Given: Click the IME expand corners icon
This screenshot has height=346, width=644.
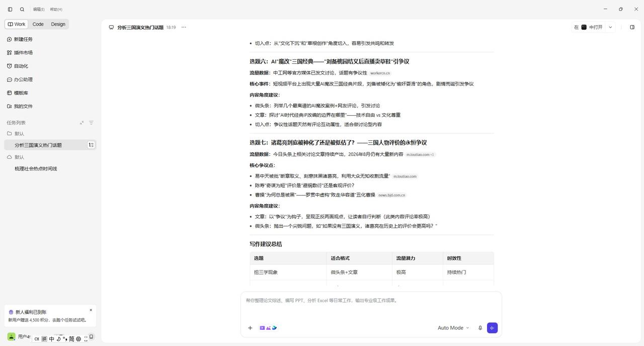Looking at the screenshot, I should point(86,339).
